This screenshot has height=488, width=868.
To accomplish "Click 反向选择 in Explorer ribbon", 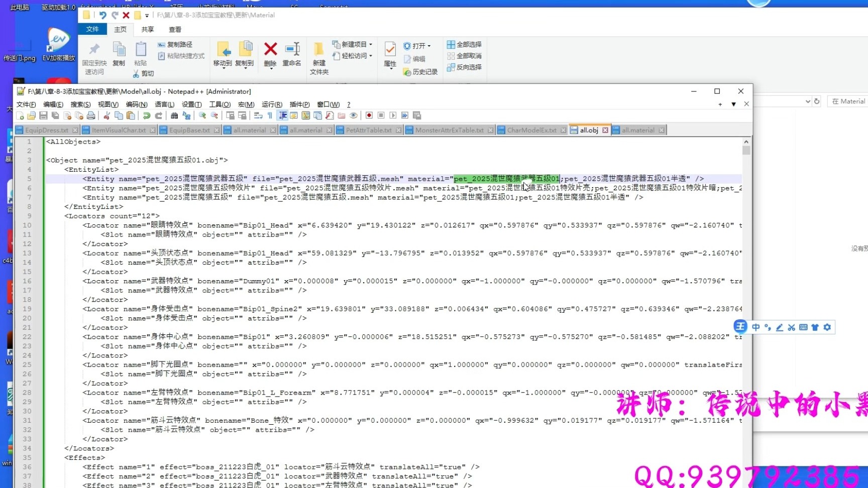I will (464, 67).
